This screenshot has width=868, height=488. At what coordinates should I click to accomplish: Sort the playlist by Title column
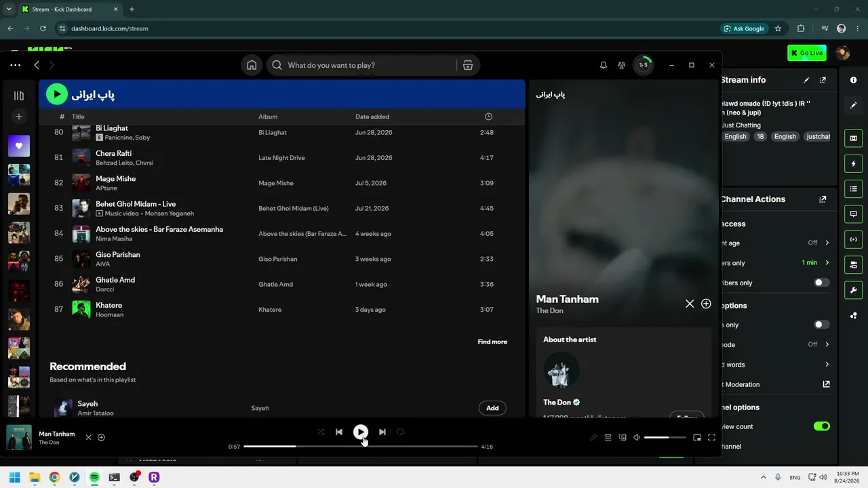coord(79,117)
